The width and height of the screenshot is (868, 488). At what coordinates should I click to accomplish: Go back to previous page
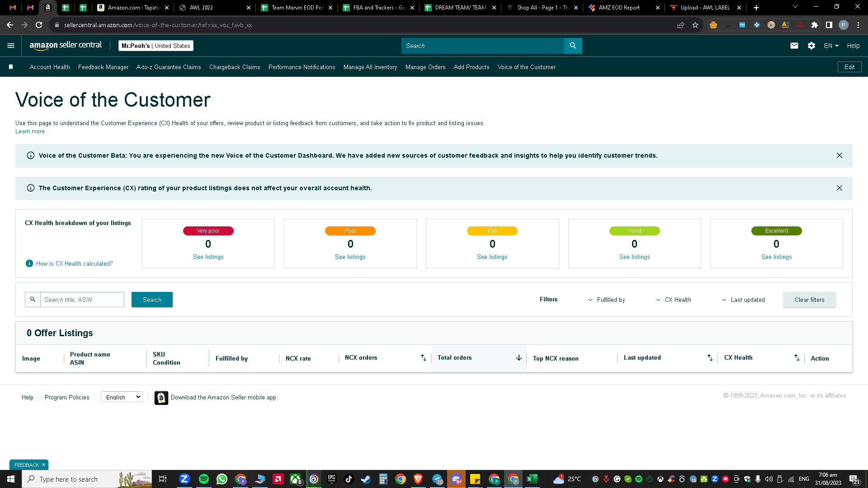10,25
